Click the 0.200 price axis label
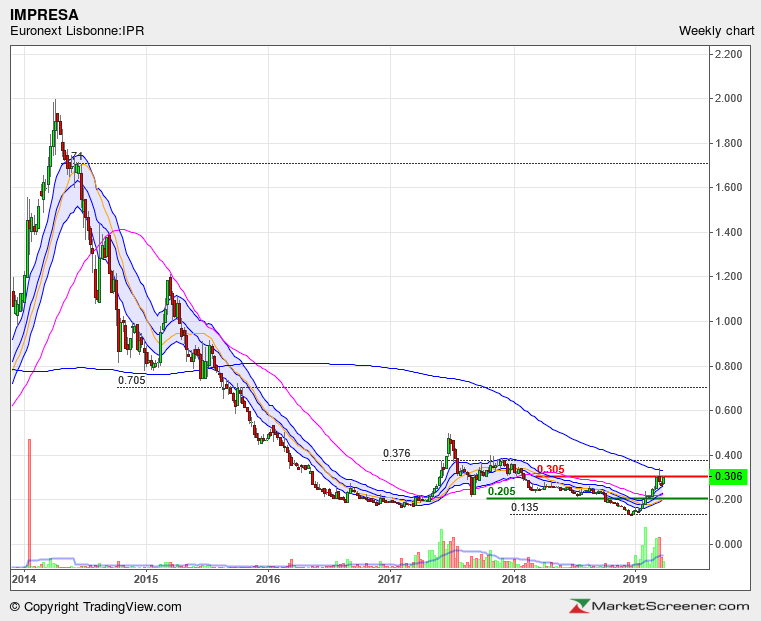 (x=728, y=499)
